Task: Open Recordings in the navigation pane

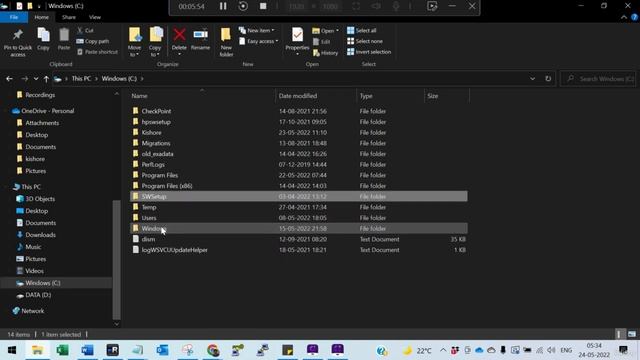Action: pyautogui.click(x=40, y=95)
